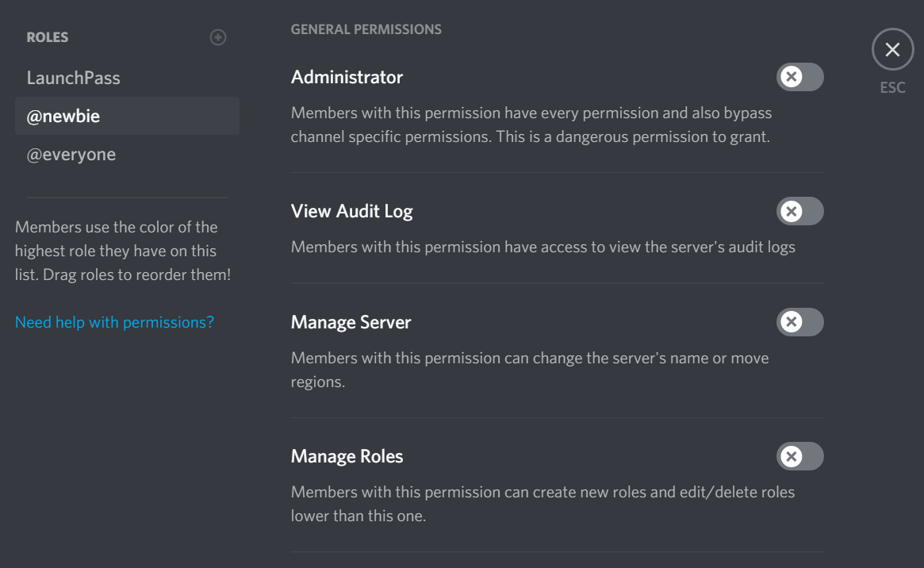Screen dimensions: 924x568
Task: Enable the Administrator permission
Action: (x=799, y=77)
